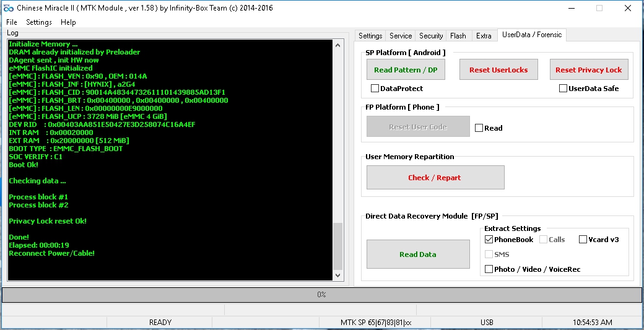Screen dimensions: 644x330
Task: Click the FLASH_CID log line
Action: tap(117, 92)
